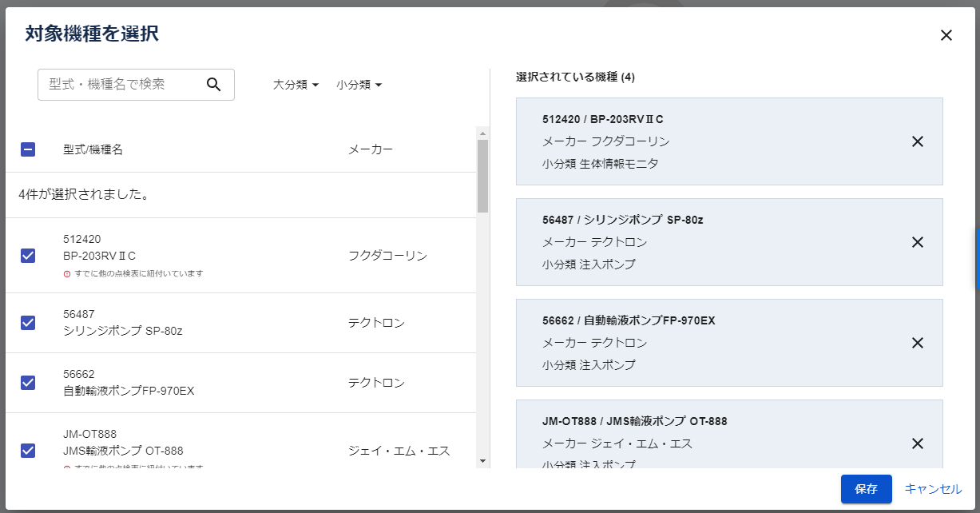Remove 56487 / シリンジポンプ SP-80z from selection
Viewport: 980px width, 513px height.
918,242
